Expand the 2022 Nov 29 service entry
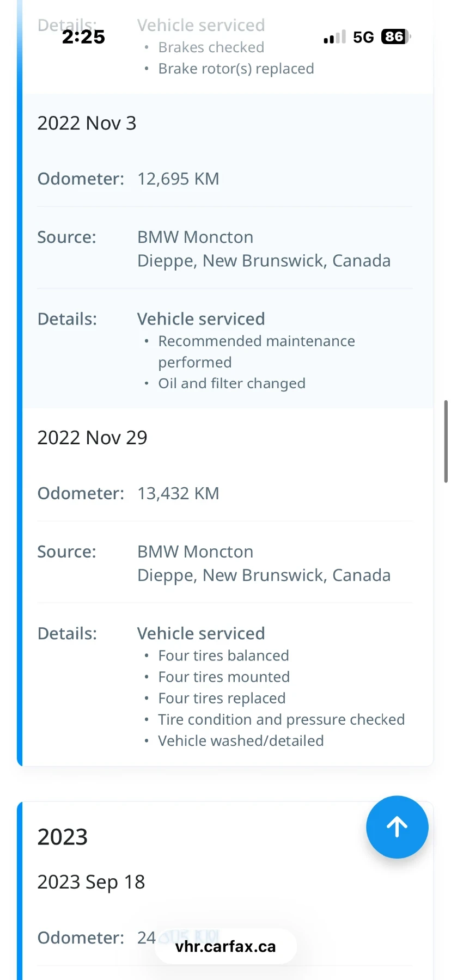 click(x=92, y=437)
